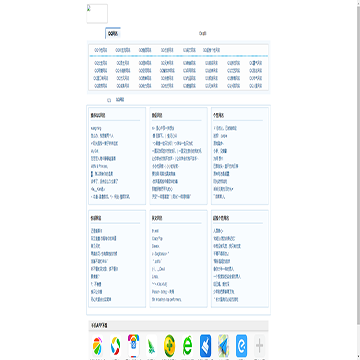
Task: Click the heading of the bottom-right name-list panel
Action: [221, 218]
